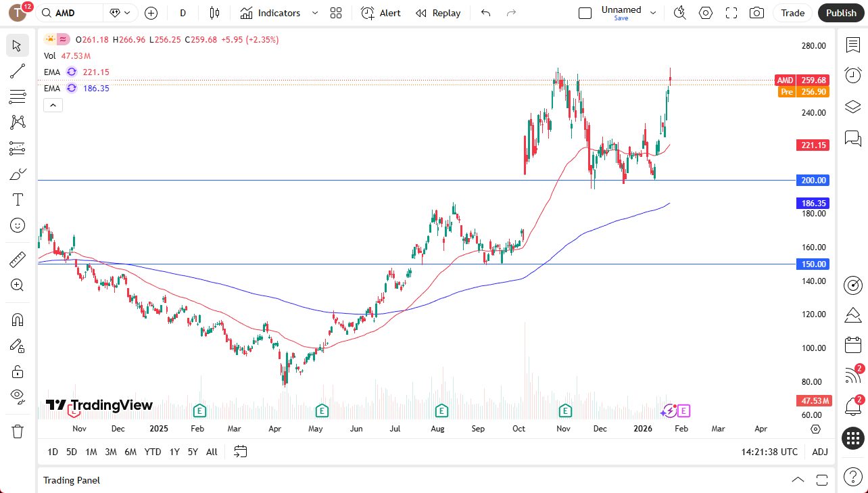
Task: Remove objects with the trash icon
Action: click(18, 431)
